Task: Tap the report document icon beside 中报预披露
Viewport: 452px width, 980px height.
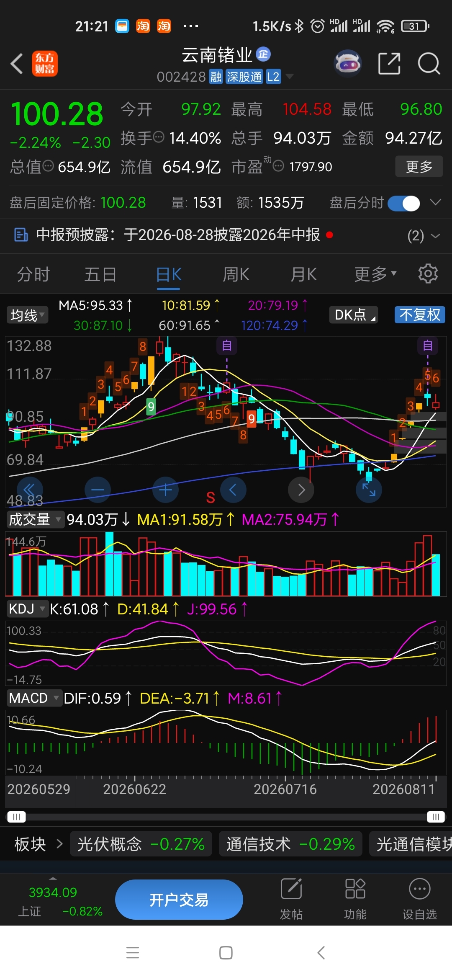Action: (21, 235)
